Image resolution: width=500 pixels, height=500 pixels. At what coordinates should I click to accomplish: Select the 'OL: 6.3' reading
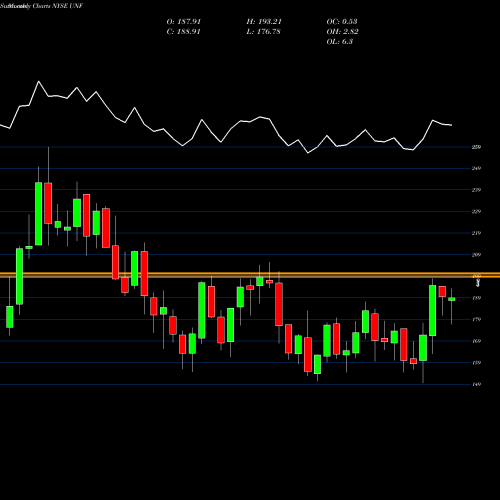point(340,42)
